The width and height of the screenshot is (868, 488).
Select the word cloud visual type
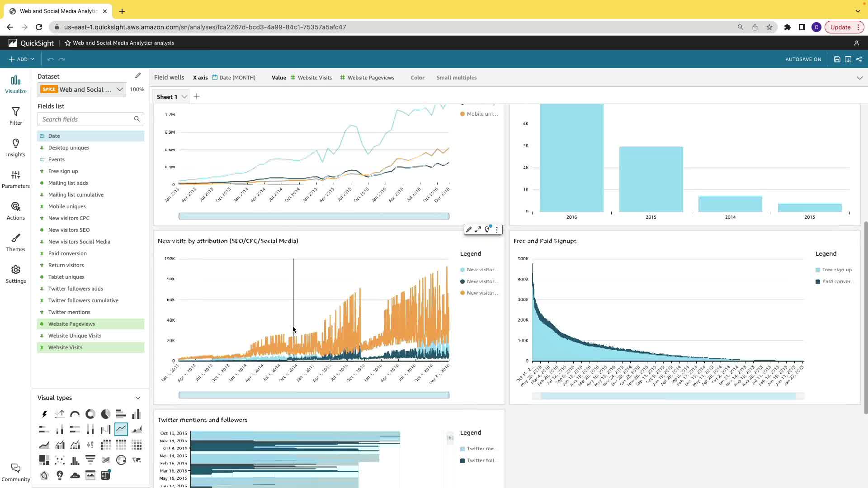click(x=75, y=475)
